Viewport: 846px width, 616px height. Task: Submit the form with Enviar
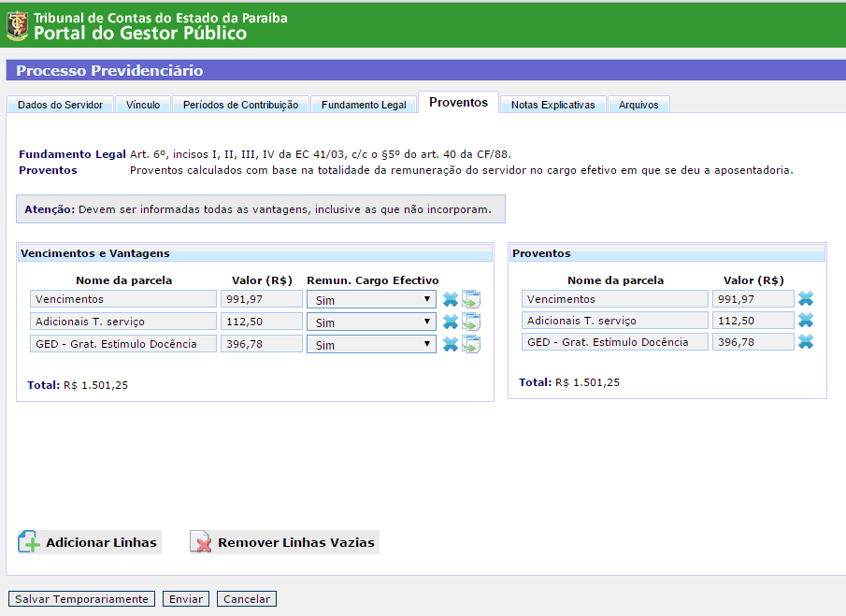(x=185, y=599)
